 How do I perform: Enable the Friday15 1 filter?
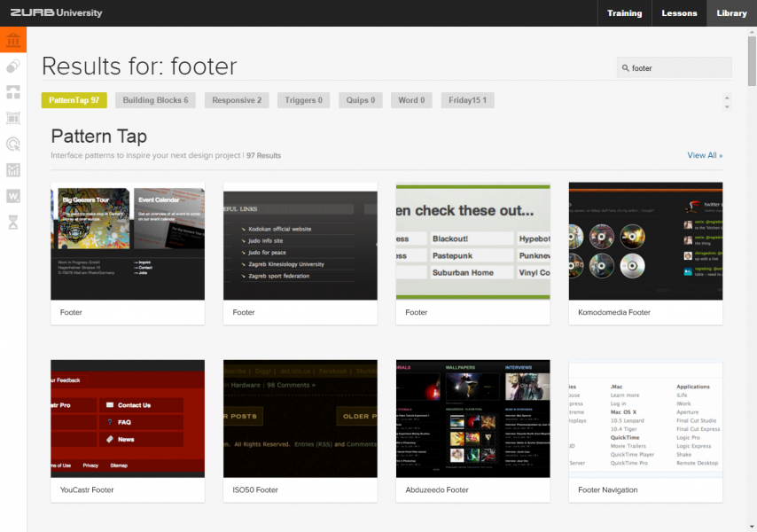pyautogui.click(x=467, y=100)
